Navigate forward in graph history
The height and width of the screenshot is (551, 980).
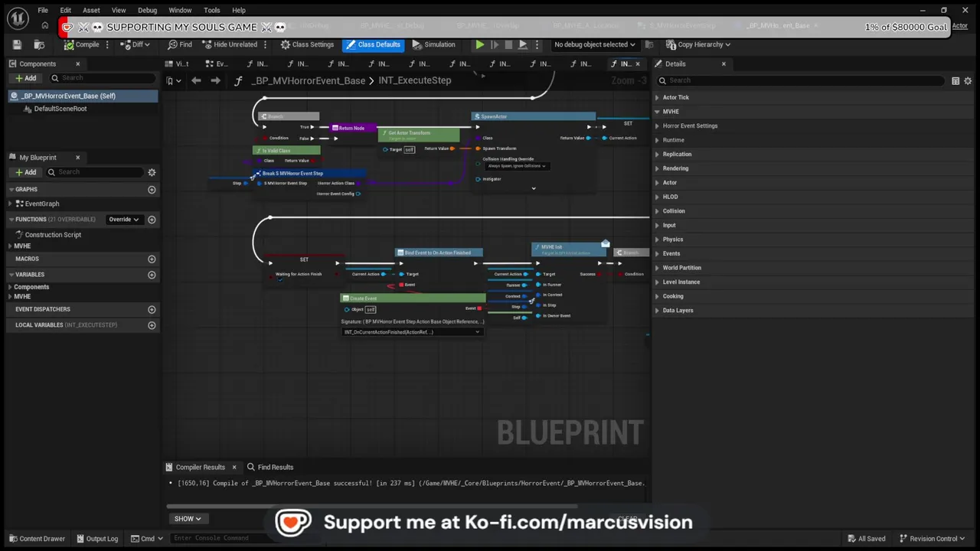coord(215,80)
